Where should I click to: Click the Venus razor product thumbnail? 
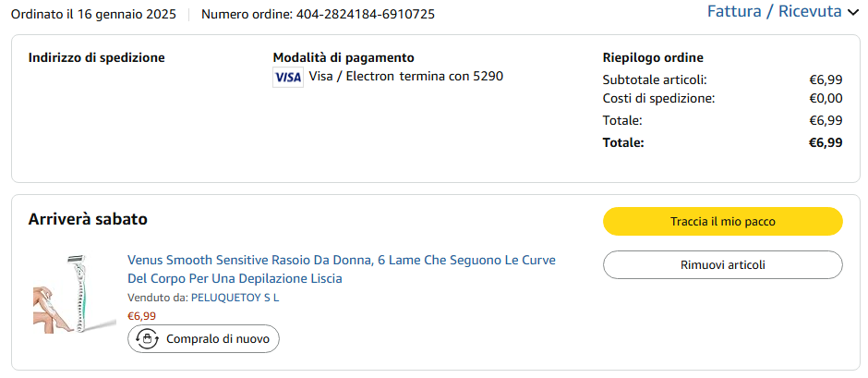pyautogui.click(x=70, y=293)
